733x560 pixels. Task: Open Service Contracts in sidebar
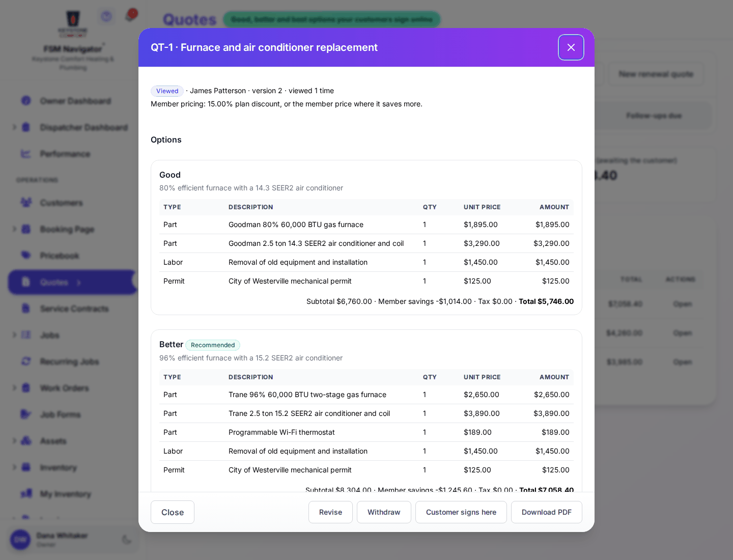tap(74, 309)
